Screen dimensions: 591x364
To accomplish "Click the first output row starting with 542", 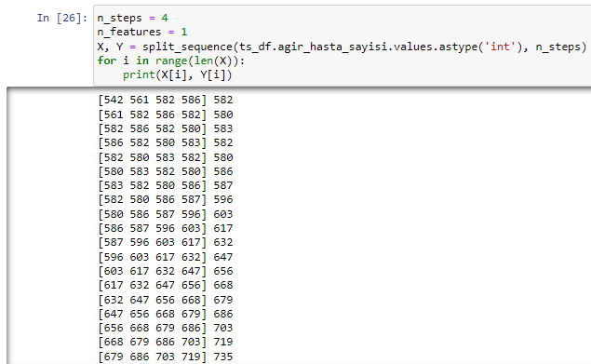I will pos(166,100).
